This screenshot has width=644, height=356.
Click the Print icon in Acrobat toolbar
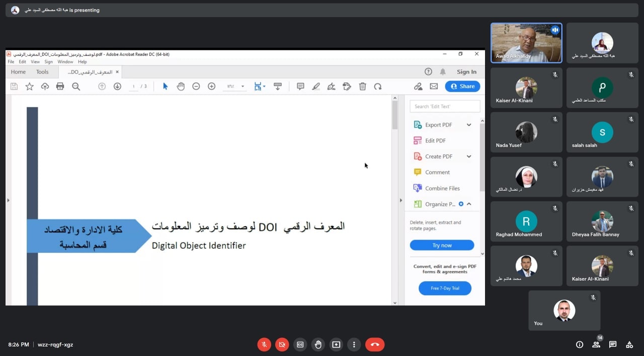pos(60,86)
